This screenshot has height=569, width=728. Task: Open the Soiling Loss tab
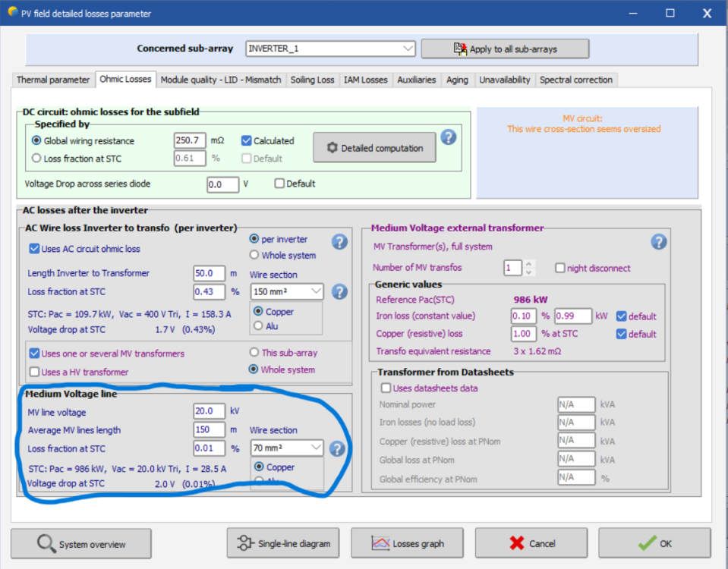coord(312,80)
